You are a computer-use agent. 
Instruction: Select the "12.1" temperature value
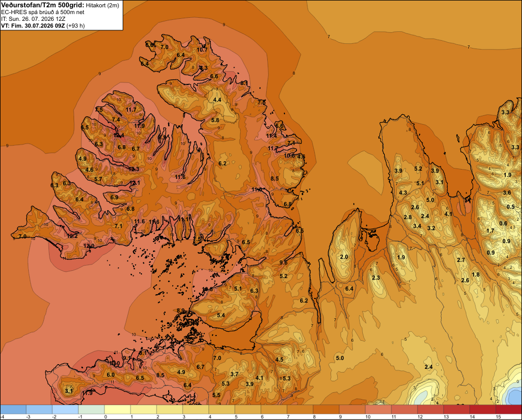pos(135,183)
